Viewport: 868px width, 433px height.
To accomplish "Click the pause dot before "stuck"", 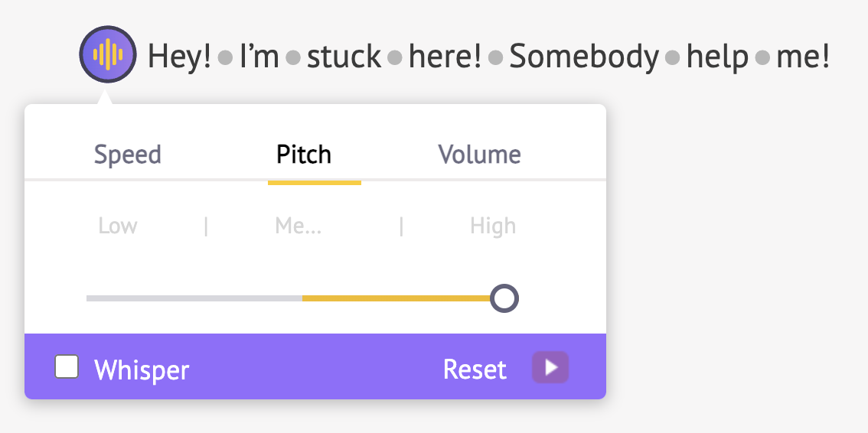I will (292, 58).
